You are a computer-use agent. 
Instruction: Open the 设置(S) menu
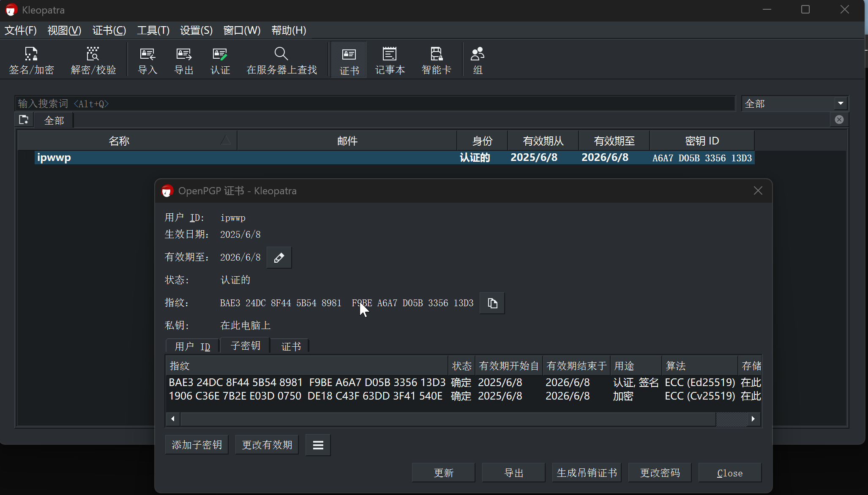coord(196,30)
